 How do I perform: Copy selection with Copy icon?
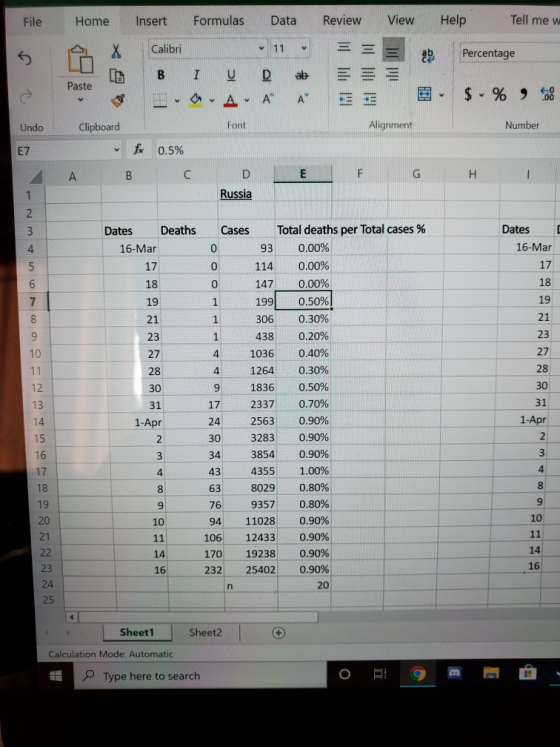pos(117,76)
